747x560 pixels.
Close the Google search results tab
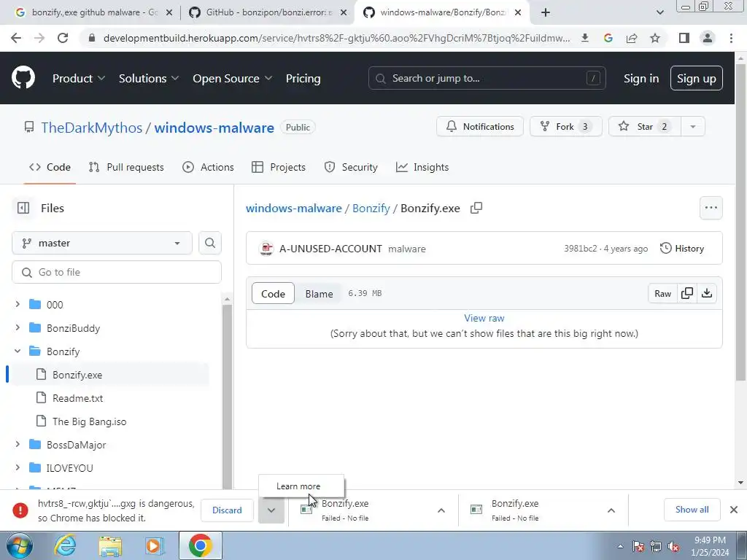coord(169,13)
